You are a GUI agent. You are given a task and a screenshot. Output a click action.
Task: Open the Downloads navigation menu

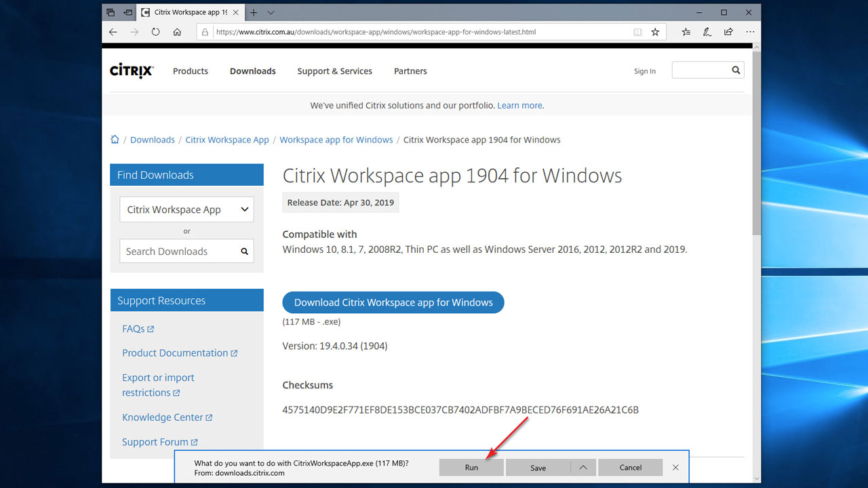pos(252,70)
